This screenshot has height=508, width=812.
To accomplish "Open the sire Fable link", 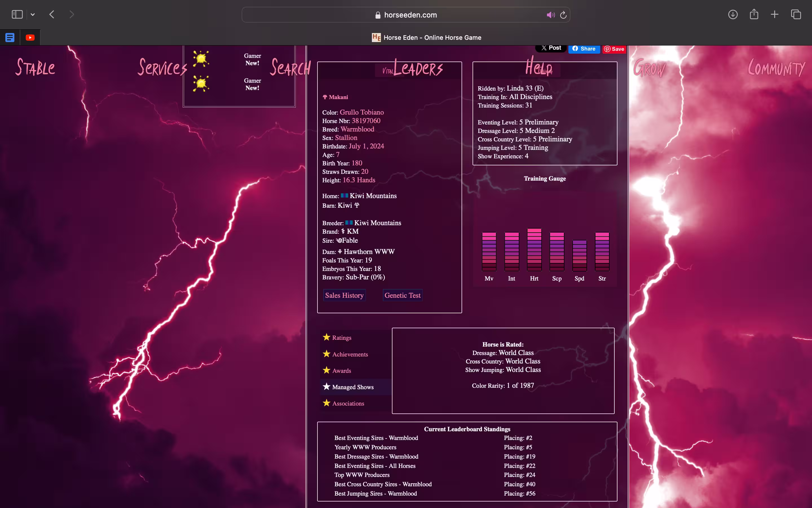I will click(347, 240).
